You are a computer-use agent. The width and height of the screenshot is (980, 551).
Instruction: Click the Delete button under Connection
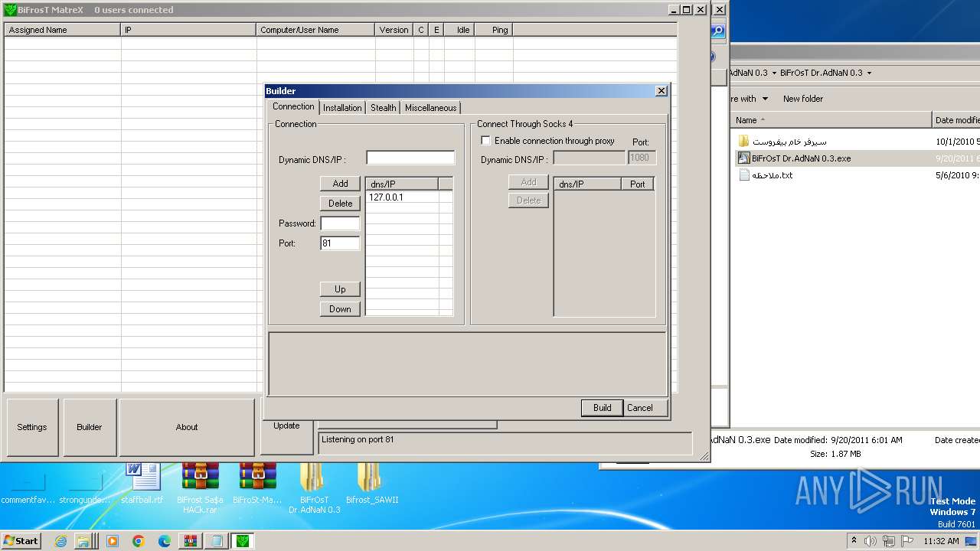[340, 204]
